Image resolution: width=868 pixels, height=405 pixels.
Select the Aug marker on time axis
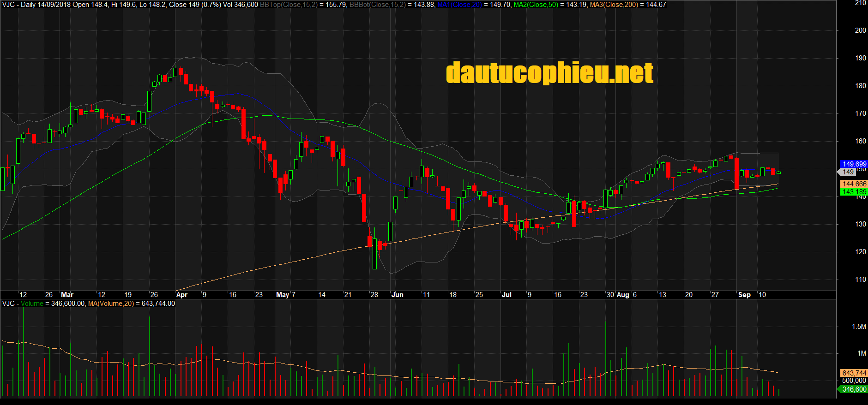pyautogui.click(x=623, y=295)
